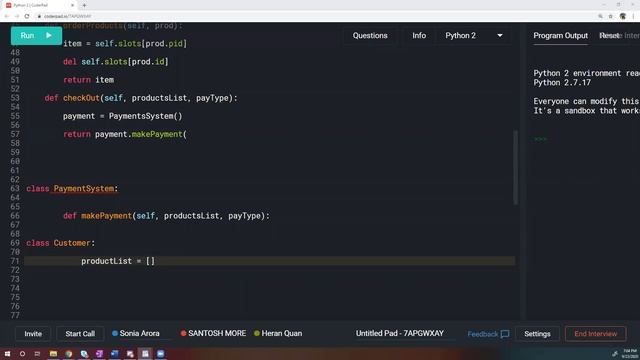Viewport: 640px width, 360px height.
Task: Open Word from the taskbar
Action: tap(115, 354)
